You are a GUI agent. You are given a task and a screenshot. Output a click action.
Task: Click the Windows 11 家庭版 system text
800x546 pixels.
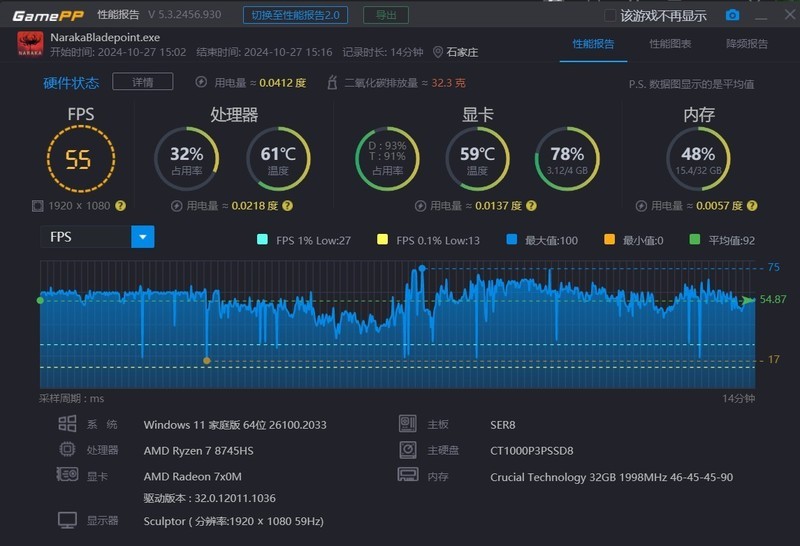click(235, 425)
